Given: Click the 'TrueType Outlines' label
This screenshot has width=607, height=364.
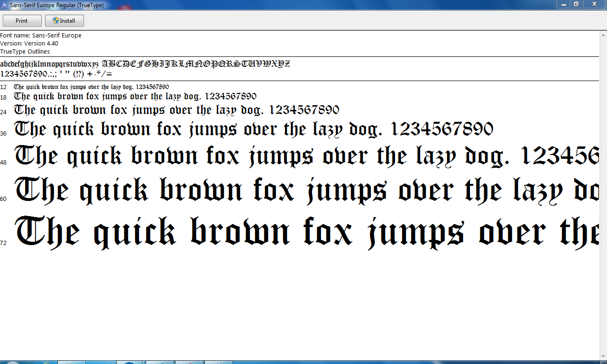Looking at the screenshot, I should (x=25, y=51).
